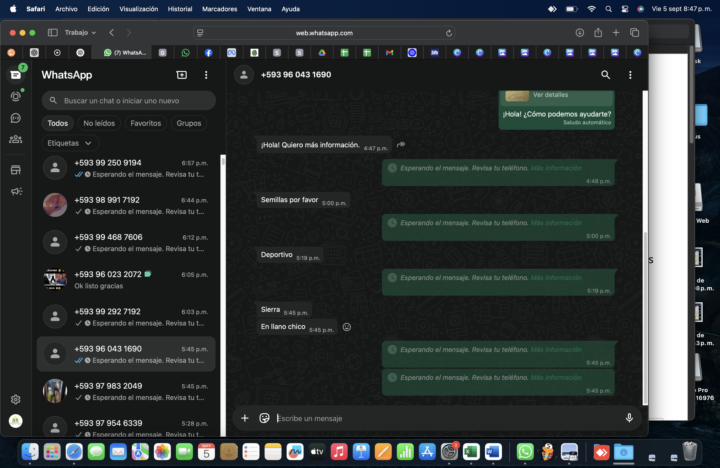Switch to the Gmail browser tab
The image size is (720, 468).
pyautogui.click(x=389, y=53)
